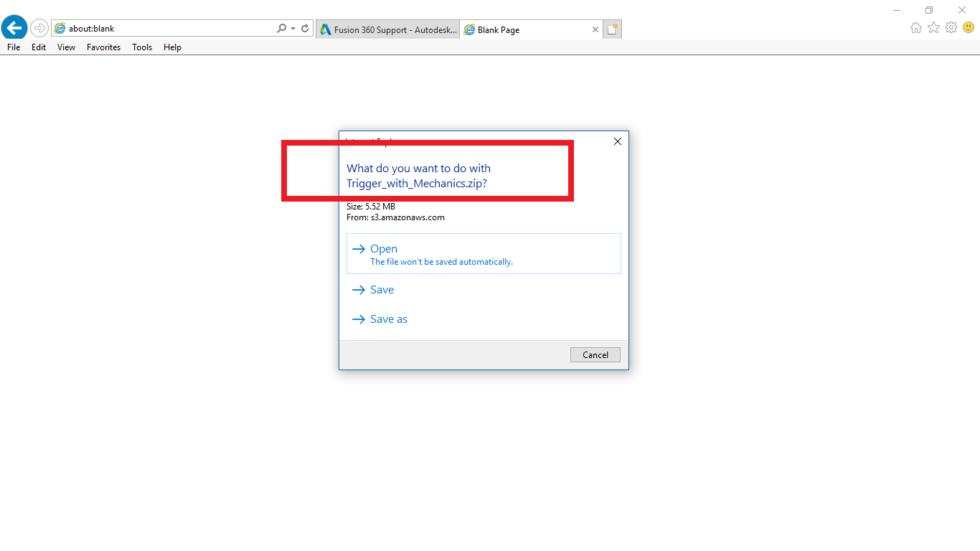This screenshot has height=551, width=980.
Task: Open Favorites star icon
Action: (x=933, y=28)
